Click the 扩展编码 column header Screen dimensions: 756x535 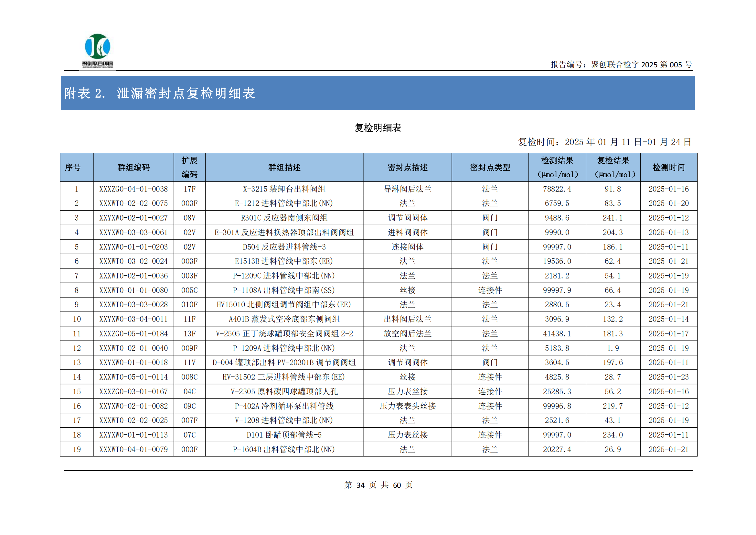coord(189,167)
